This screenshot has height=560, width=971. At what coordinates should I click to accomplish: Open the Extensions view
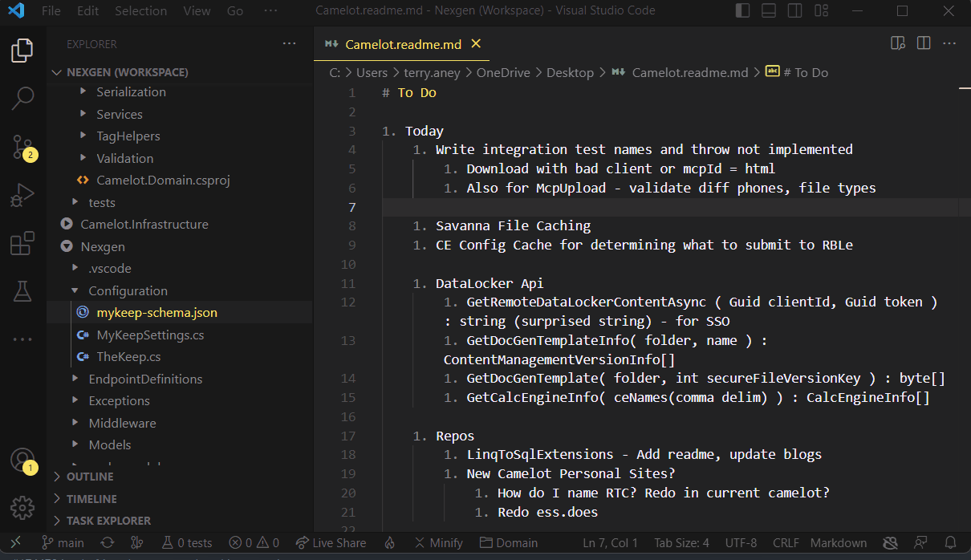coord(22,243)
